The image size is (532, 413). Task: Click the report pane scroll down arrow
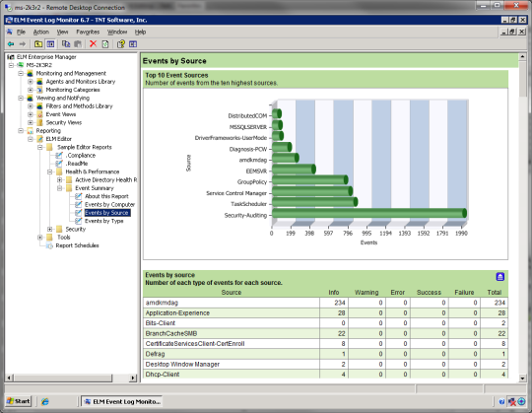coord(522,379)
